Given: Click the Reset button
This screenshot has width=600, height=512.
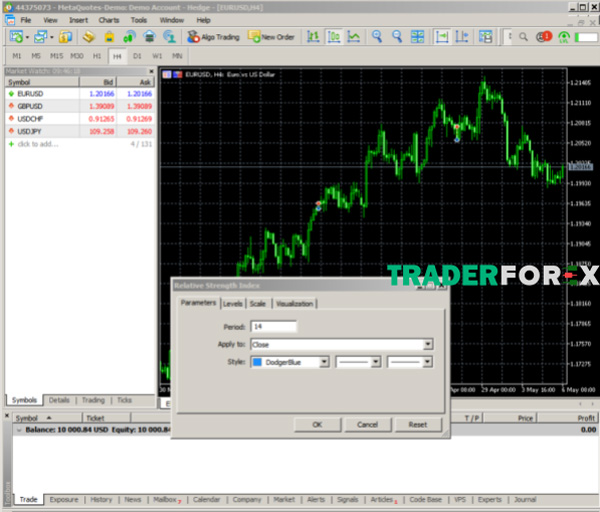Looking at the screenshot, I should coord(417,424).
